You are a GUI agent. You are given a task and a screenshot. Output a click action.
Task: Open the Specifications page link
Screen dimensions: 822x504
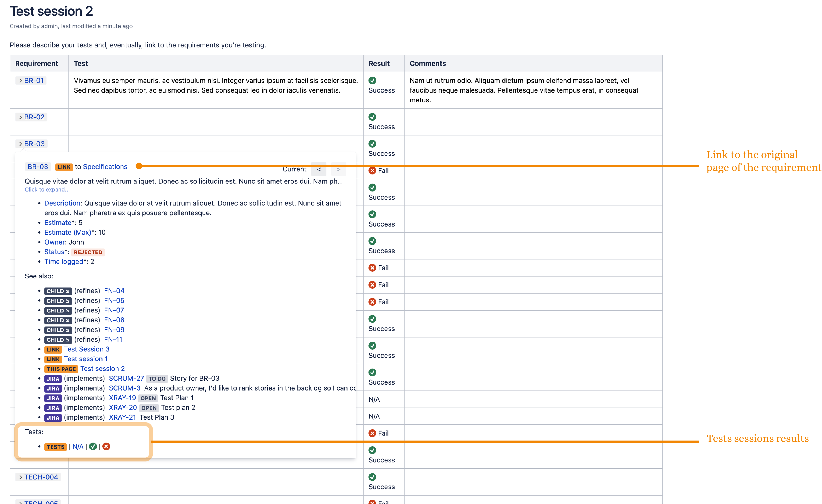click(105, 167)
